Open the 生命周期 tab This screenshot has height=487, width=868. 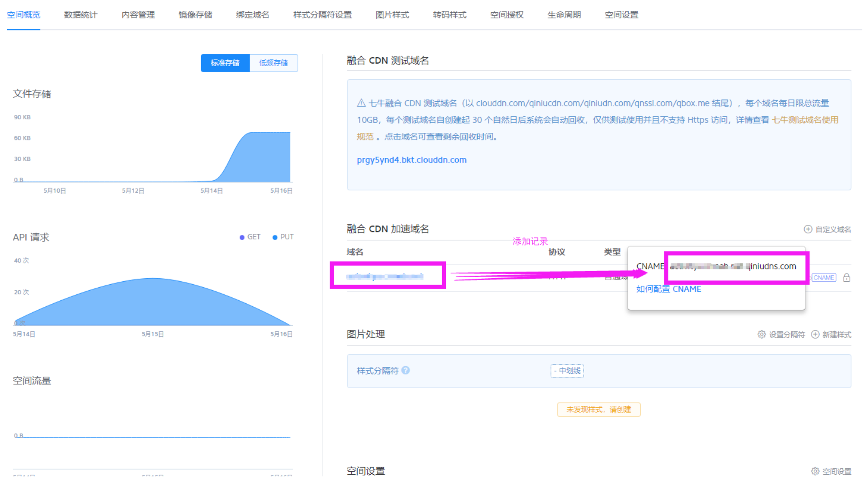click(564, 15)
